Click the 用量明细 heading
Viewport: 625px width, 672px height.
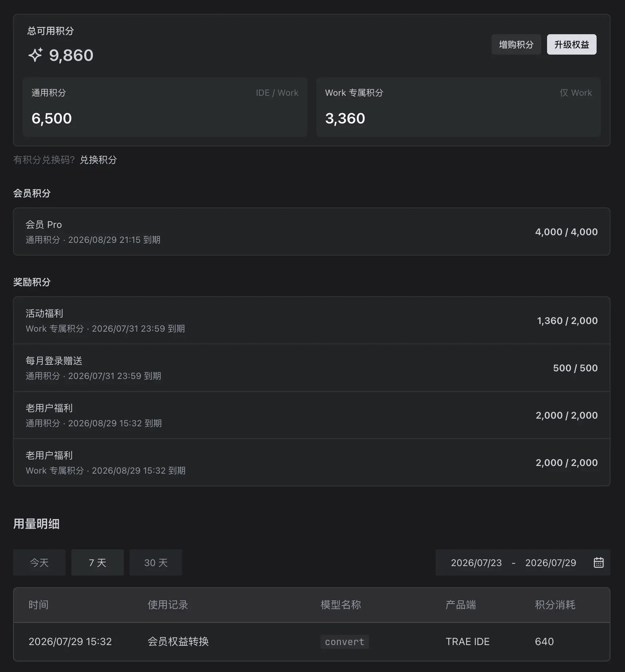(36, 524)
